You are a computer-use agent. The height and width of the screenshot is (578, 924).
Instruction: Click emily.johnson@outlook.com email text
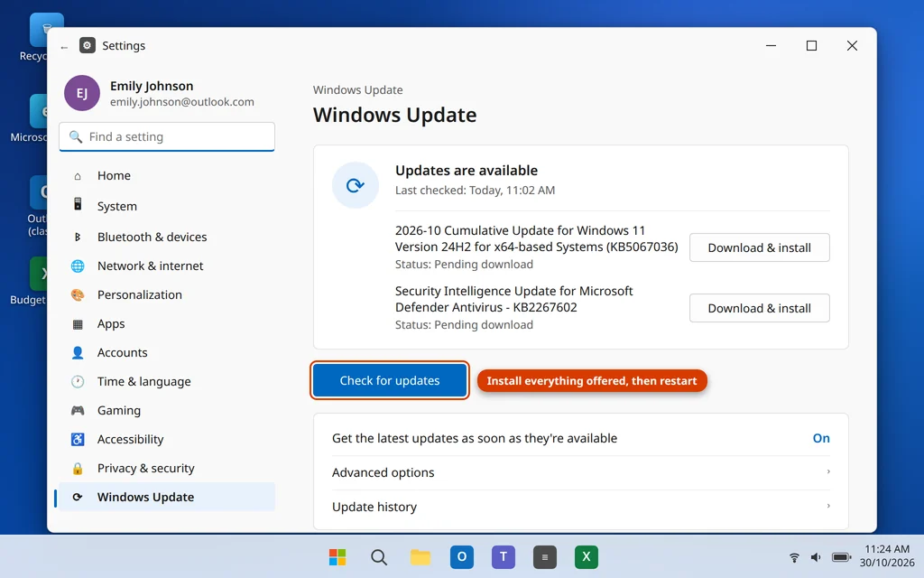(x=182, y=102)
